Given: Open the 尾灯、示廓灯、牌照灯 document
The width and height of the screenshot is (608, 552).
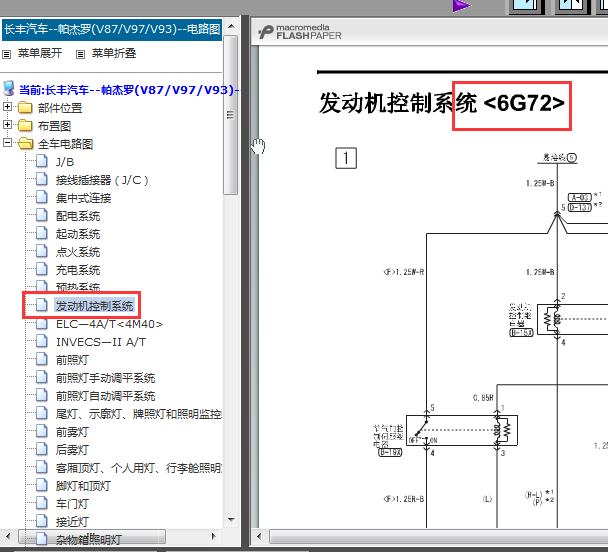Looking at the screenshot, I should click(139, 414).
